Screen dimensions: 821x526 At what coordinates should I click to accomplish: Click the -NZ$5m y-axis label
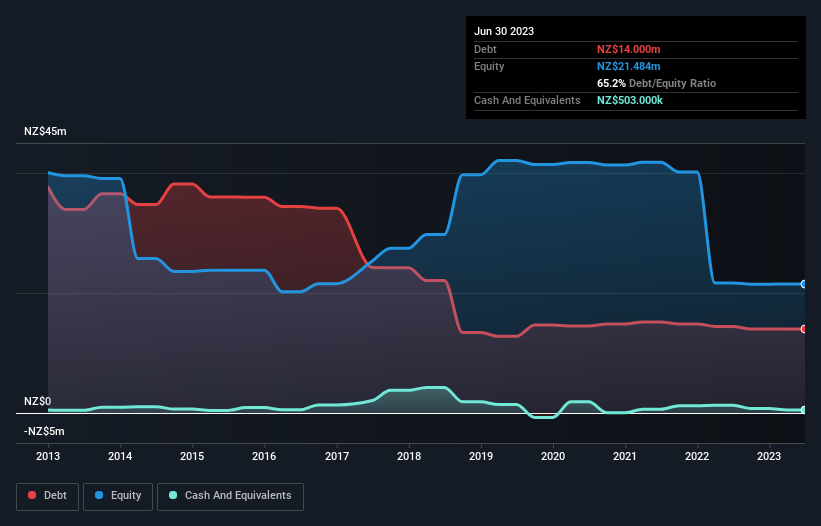(44, 431)
